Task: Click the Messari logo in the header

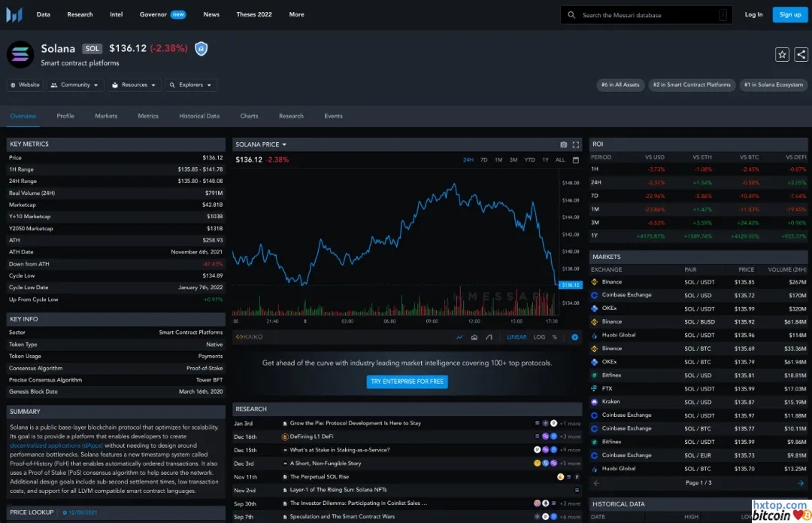Action: 14,14
